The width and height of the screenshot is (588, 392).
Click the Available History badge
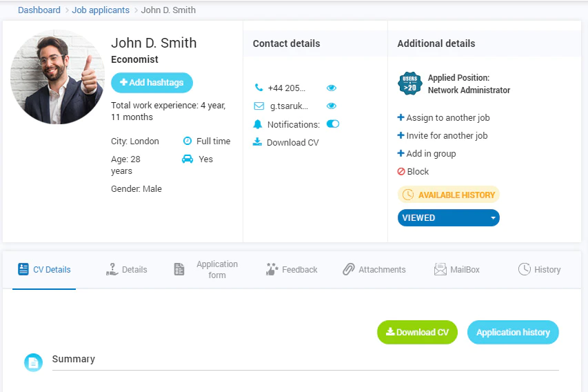click(x=449, y=195)
